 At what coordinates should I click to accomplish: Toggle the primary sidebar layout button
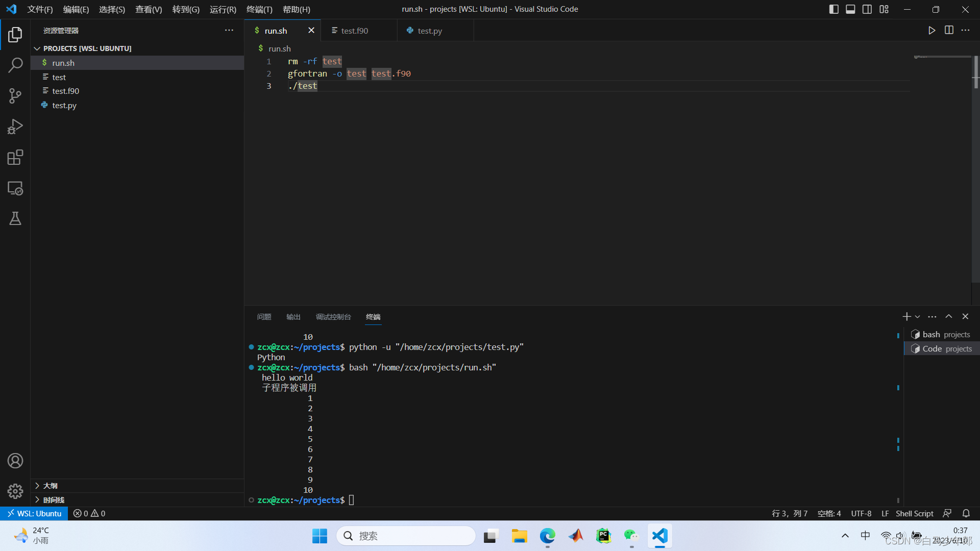click(834, 9)
